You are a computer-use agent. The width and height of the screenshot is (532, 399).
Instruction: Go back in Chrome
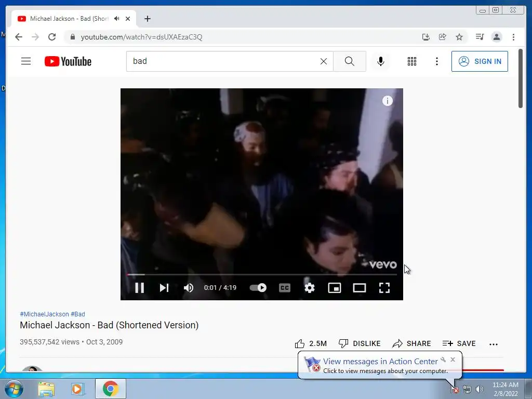click(x=19, y=37)
